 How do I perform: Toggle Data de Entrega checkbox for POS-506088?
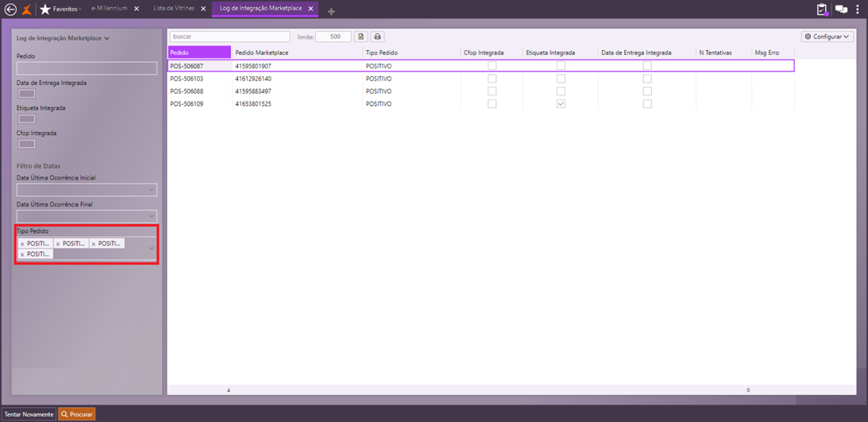[647, 91]
